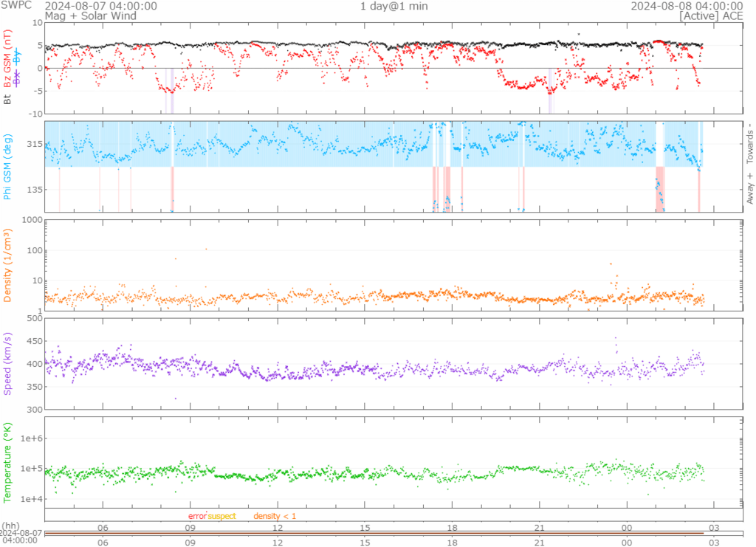Click the yellow 'suspect' legend marker

click(x=221, y=516)
